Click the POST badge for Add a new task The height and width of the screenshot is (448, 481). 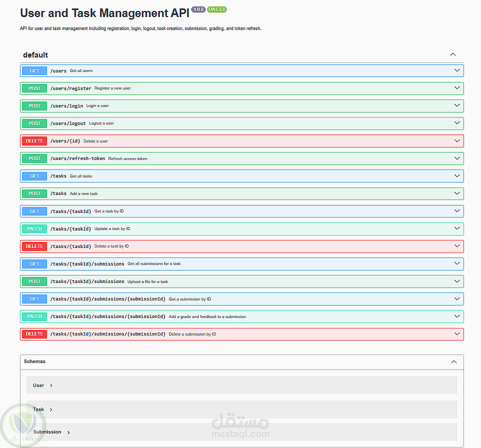(x=35, y=193)
